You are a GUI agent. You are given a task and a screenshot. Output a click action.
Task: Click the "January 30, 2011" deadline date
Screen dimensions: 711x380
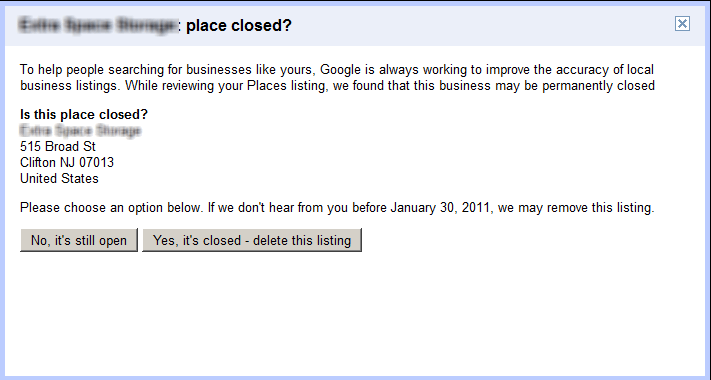[440, 208]
